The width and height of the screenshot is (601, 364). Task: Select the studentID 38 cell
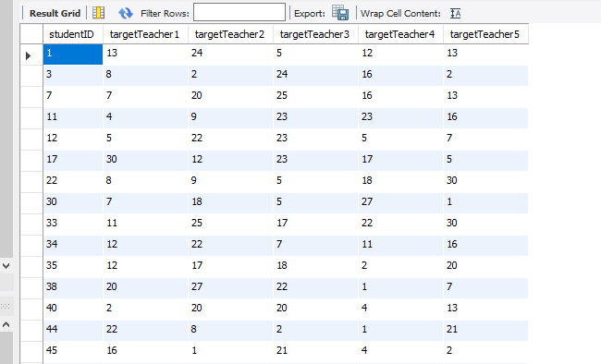click(x=73, y=287)
